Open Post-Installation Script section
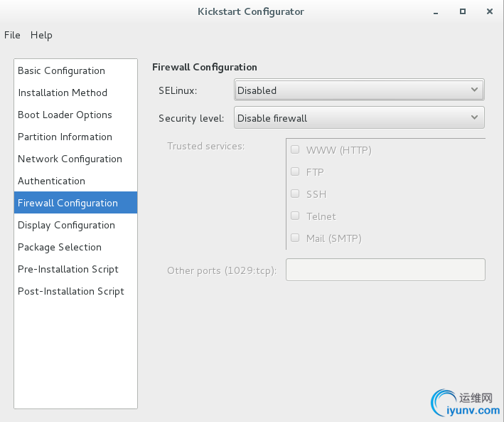Image resolution: width=504 pixels, height=422 pixels. tap(71, 291)
